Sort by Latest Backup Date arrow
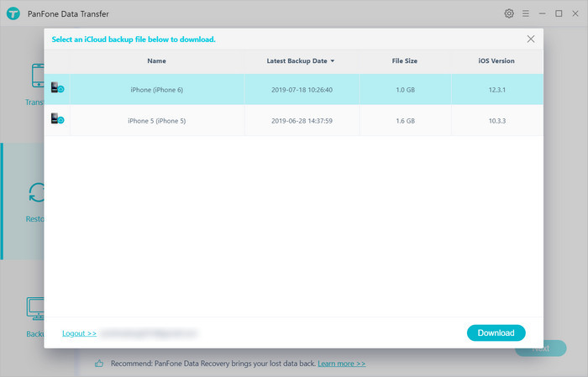This screenshot has width=588, height=377. (333, 61)
